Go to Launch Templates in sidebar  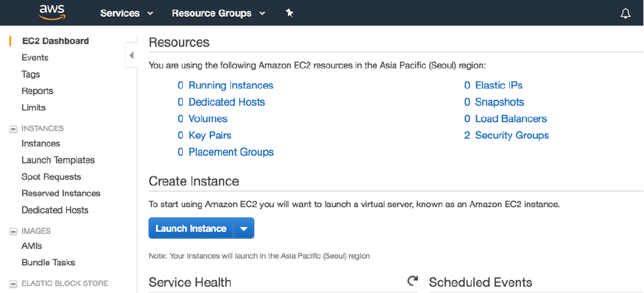[58, 160]
